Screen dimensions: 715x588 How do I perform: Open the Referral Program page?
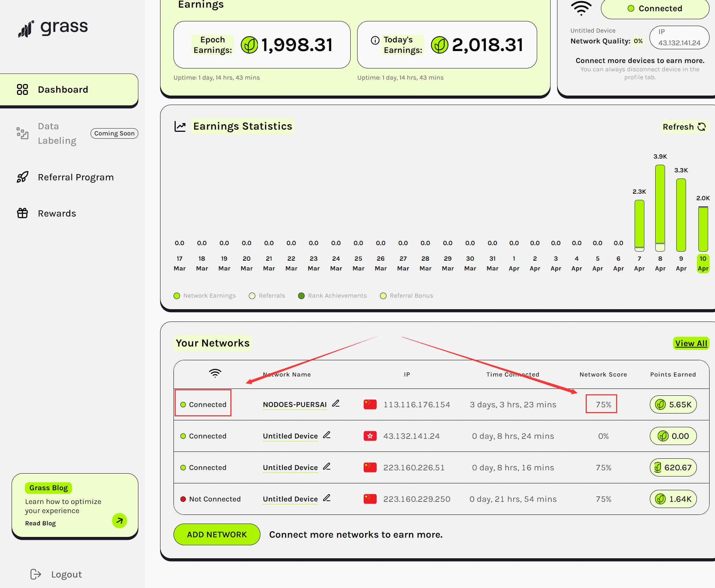coord(76,177)
